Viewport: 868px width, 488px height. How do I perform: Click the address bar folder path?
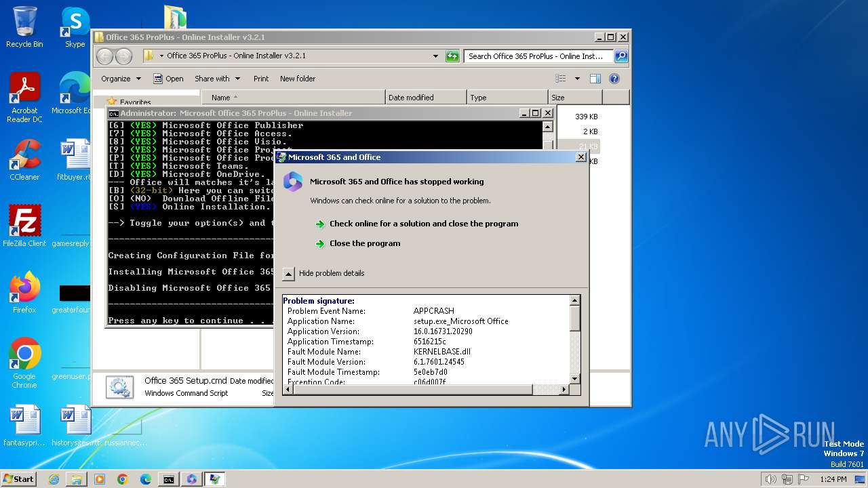[236, 56]
